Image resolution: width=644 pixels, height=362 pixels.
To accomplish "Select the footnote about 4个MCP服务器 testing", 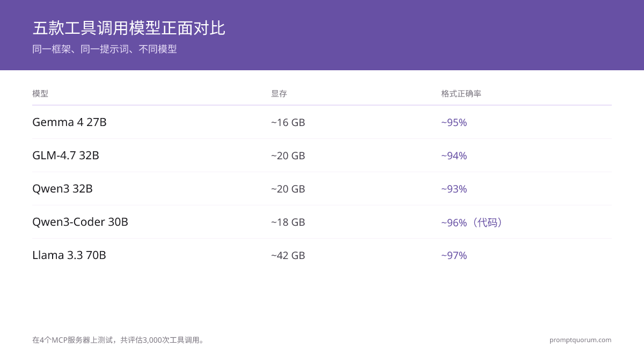I will tap(119, 340).
